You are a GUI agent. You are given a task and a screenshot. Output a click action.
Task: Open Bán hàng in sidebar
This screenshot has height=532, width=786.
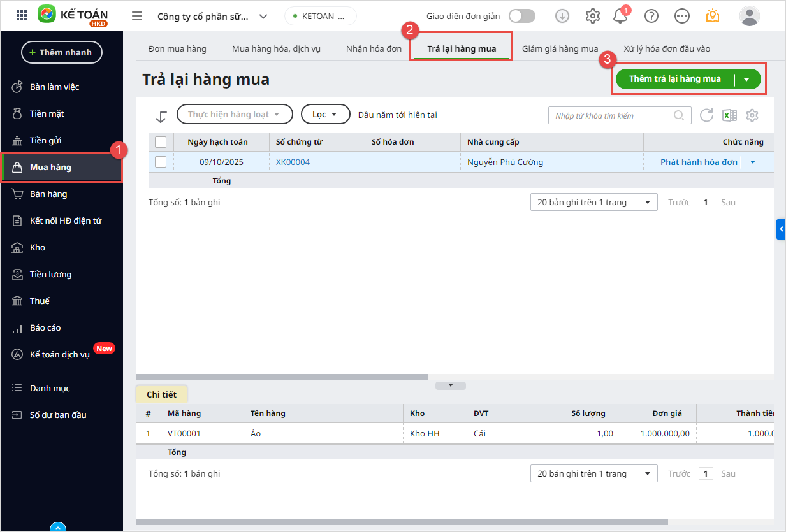coord(48,194)
